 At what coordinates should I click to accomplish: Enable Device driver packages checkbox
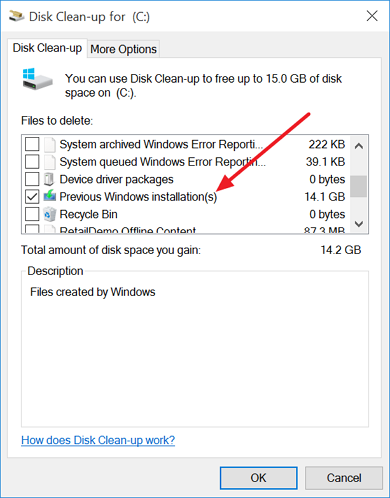coord(32,179)
